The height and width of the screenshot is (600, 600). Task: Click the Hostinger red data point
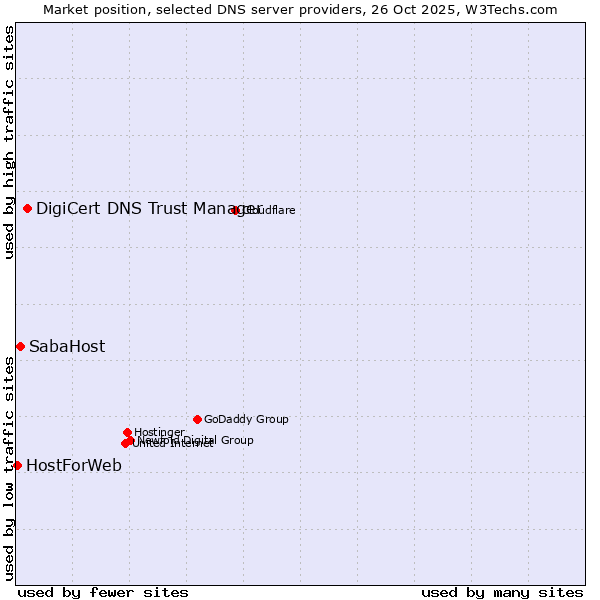[x=127, y=432]
